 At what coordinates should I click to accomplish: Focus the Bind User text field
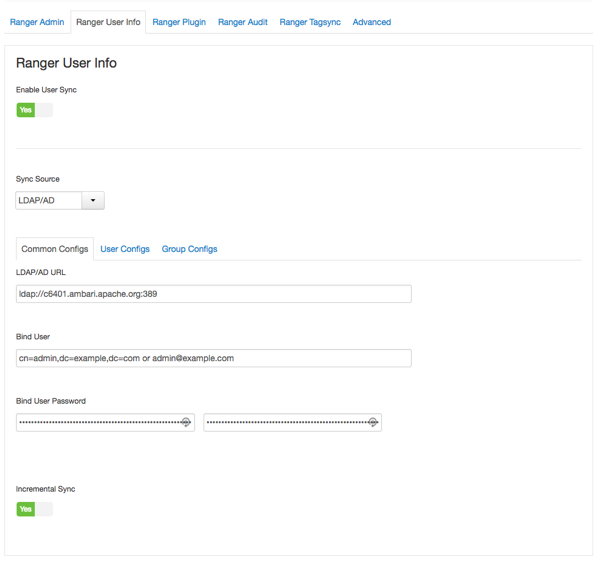coord(213,358)
